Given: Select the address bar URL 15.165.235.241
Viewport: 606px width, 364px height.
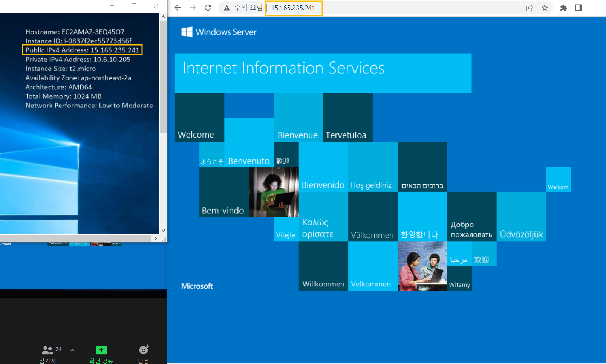Looking at the screenshot, I should coord(293,8).
